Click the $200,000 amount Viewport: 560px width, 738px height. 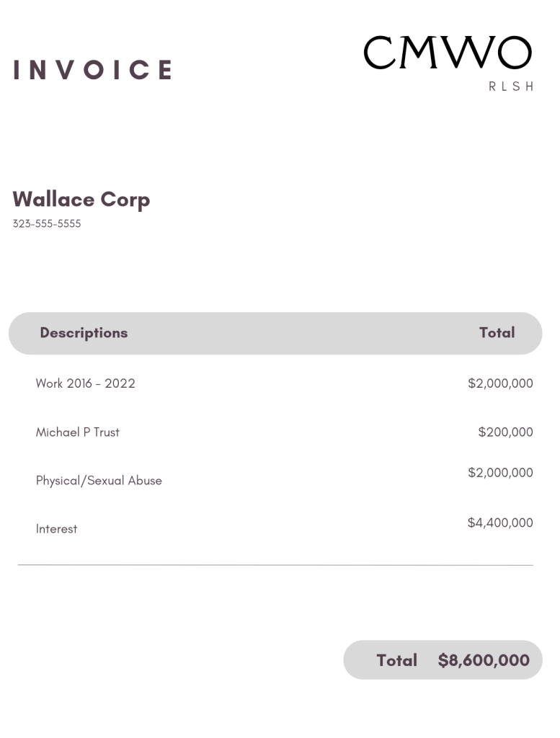click(x=505, y=432)
